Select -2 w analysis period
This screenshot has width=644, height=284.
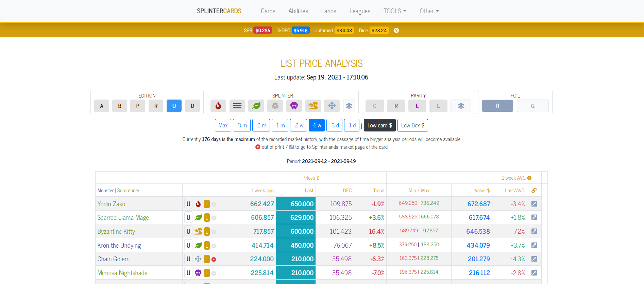click(x=299, y=125)
